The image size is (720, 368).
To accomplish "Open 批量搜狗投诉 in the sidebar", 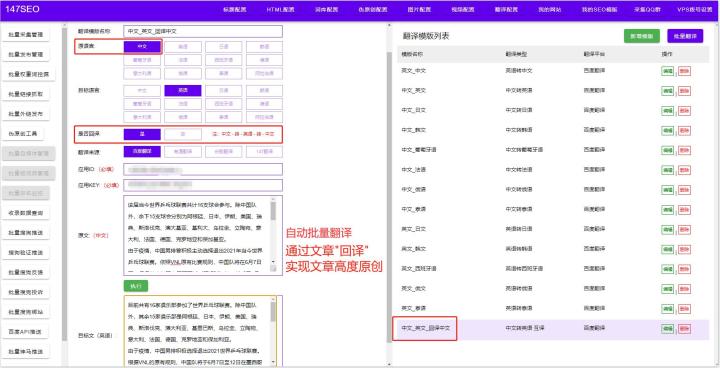I will [26, 292].
